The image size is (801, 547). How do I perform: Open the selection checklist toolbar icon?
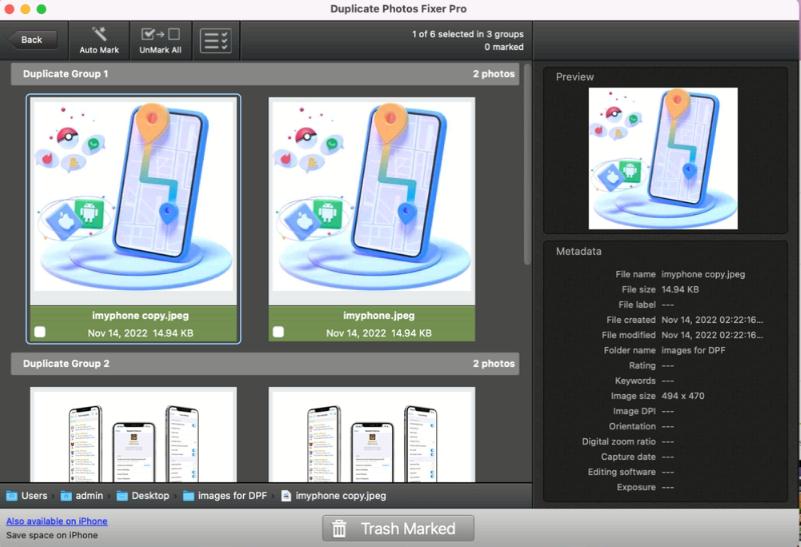click(x=215, y=40)
